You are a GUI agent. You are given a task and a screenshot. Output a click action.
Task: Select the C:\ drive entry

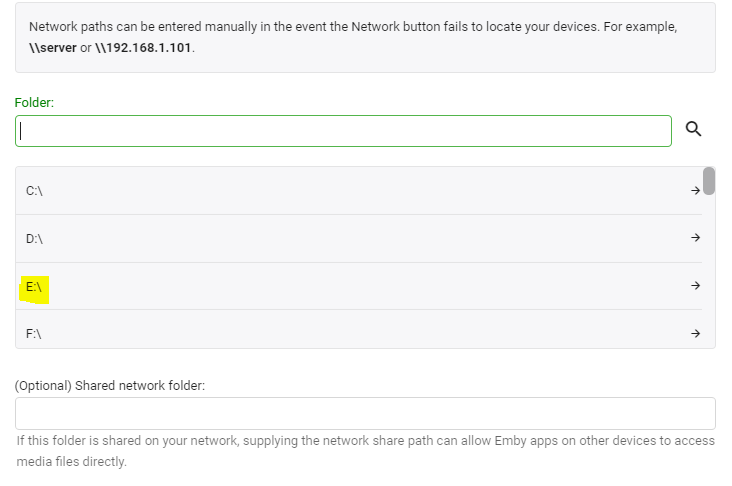click(x=34, y=190)
